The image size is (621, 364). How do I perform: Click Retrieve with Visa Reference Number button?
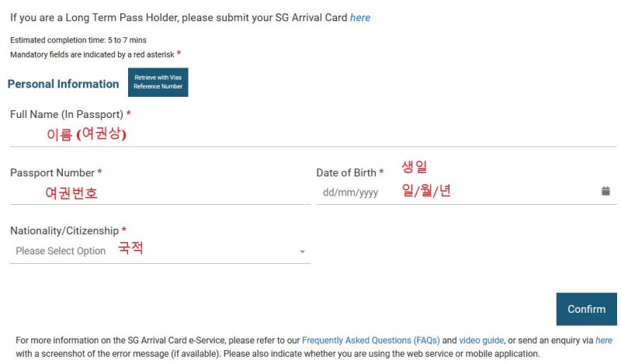pos(158,82)
